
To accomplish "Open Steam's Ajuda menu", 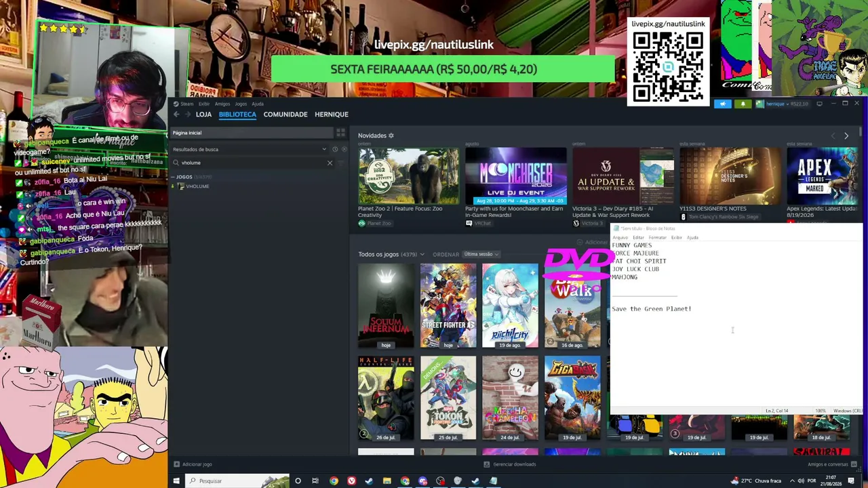I will point(258,104).
